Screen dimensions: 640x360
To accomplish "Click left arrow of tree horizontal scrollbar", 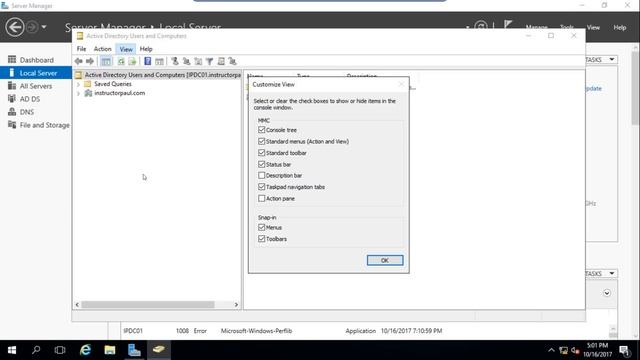I will (77, 304).
